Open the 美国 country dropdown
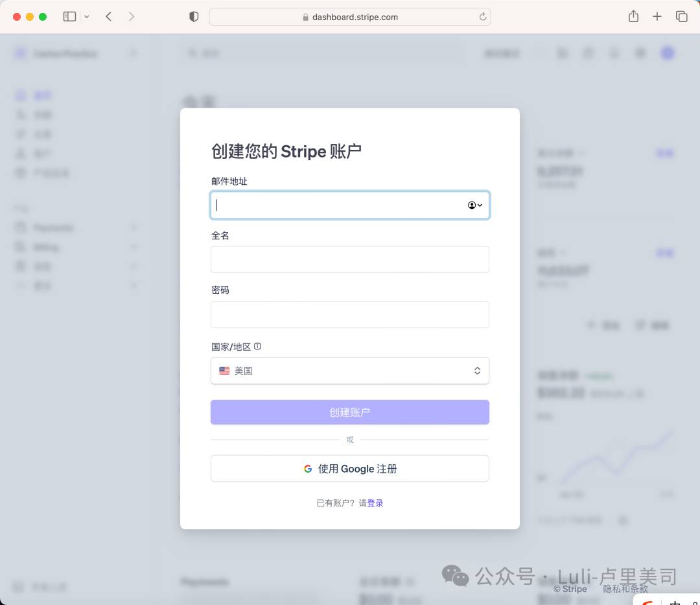 [x=349, y=371]
